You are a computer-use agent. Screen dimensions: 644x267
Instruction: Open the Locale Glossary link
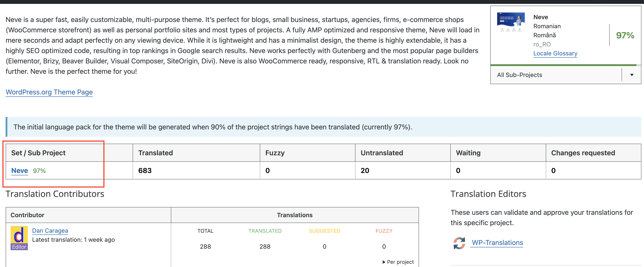(555, 53)
